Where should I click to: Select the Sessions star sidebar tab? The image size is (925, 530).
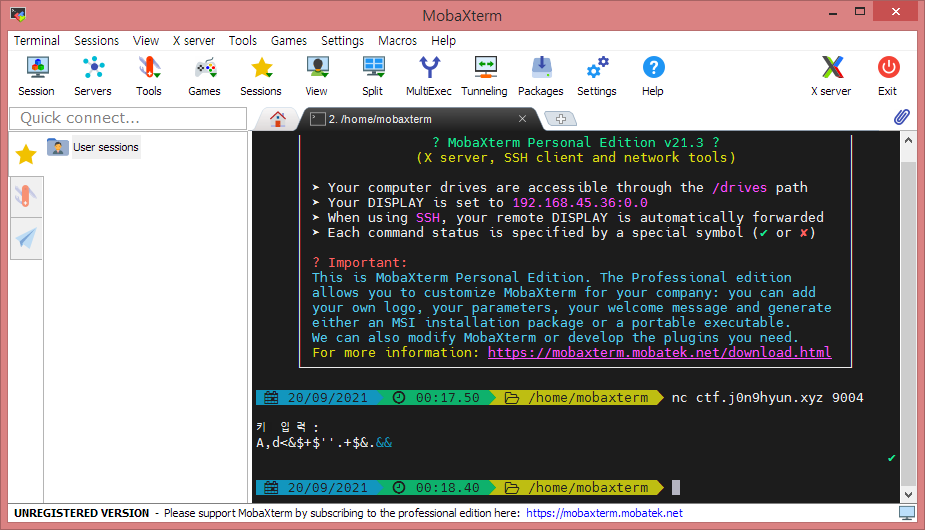[26, 155]
